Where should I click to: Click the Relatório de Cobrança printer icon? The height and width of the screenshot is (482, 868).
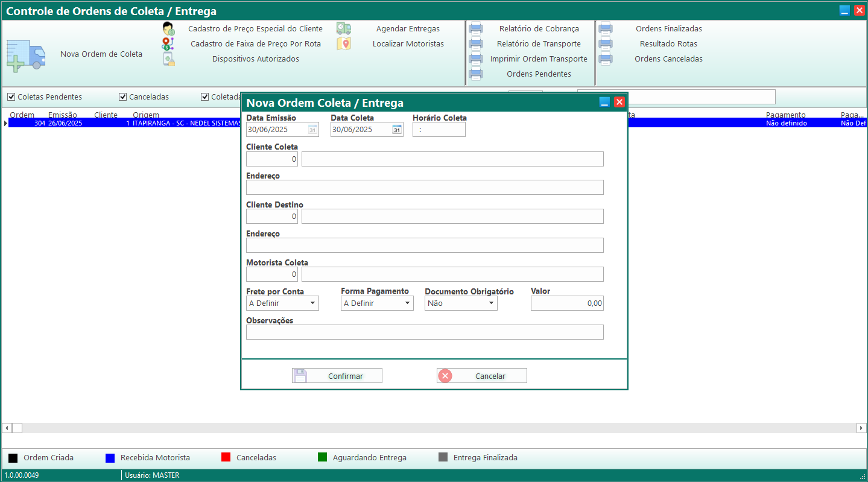pyautogui.click(x=476, y=29)
